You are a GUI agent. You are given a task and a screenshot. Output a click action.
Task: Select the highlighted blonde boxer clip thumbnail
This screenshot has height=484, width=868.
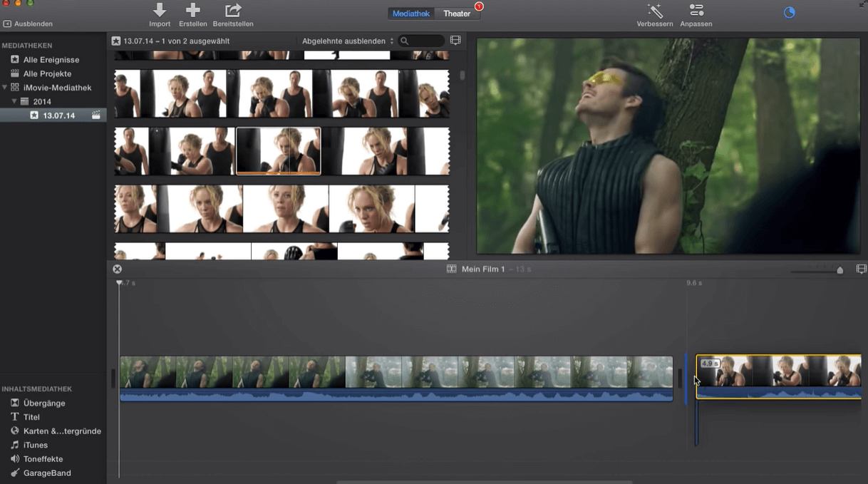[278, 150]
